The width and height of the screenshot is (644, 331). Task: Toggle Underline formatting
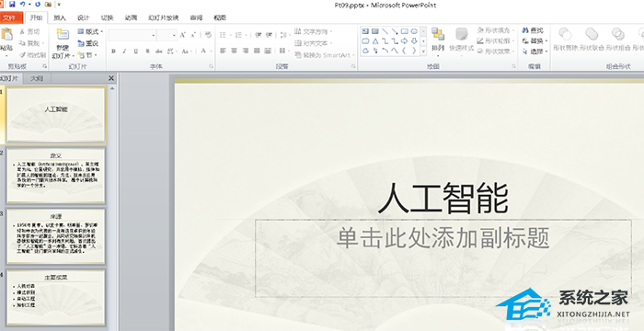tap(136, 51)
